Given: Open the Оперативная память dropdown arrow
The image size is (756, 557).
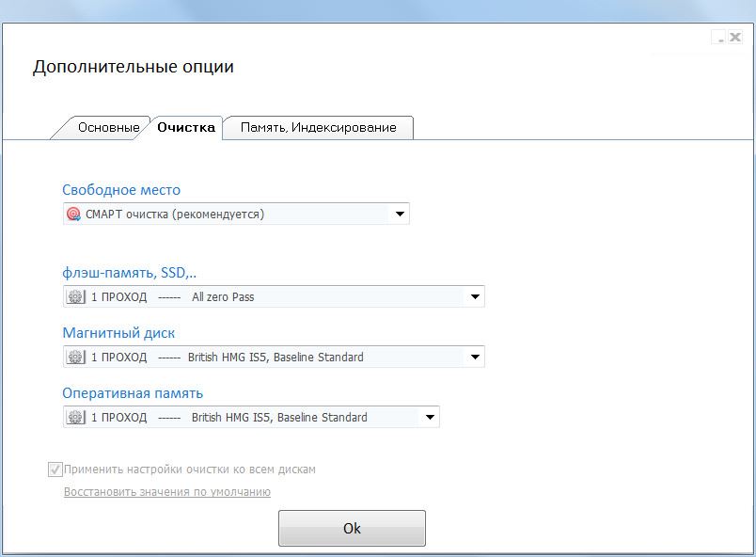Looking at the screenshot, I should (430, 418).
